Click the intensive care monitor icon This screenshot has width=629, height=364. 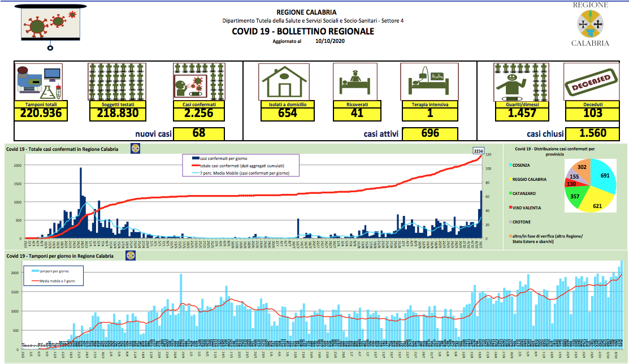[x=429, y=83]
